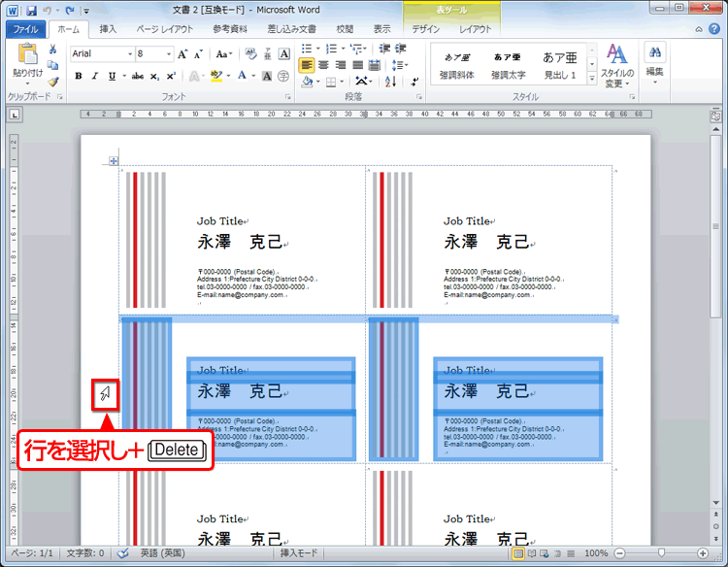
Task: Toggle center alignment
Action: [x=323, y=65]
